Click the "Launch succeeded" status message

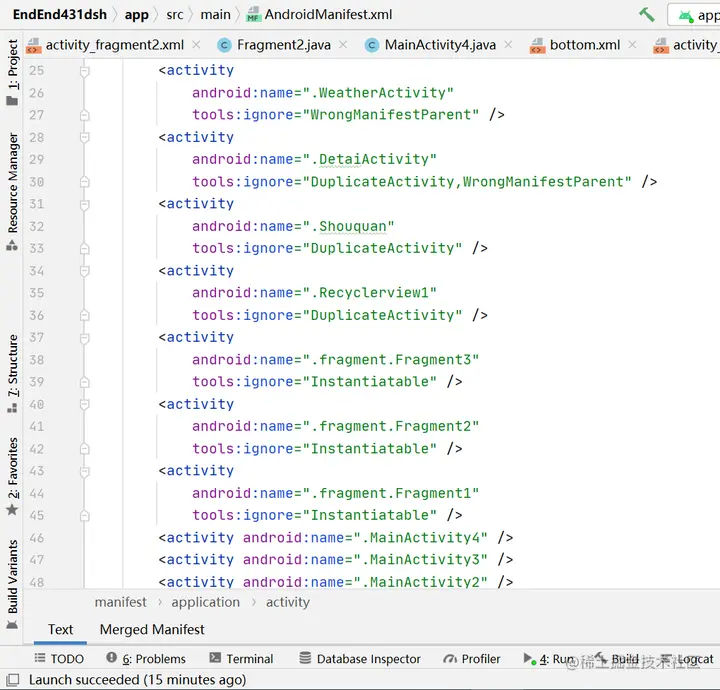(137, 679)
